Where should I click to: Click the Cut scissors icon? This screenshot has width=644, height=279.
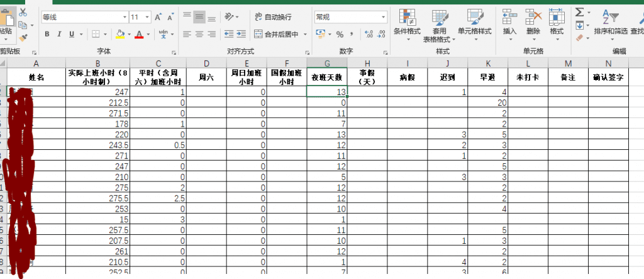click(23, 12)
